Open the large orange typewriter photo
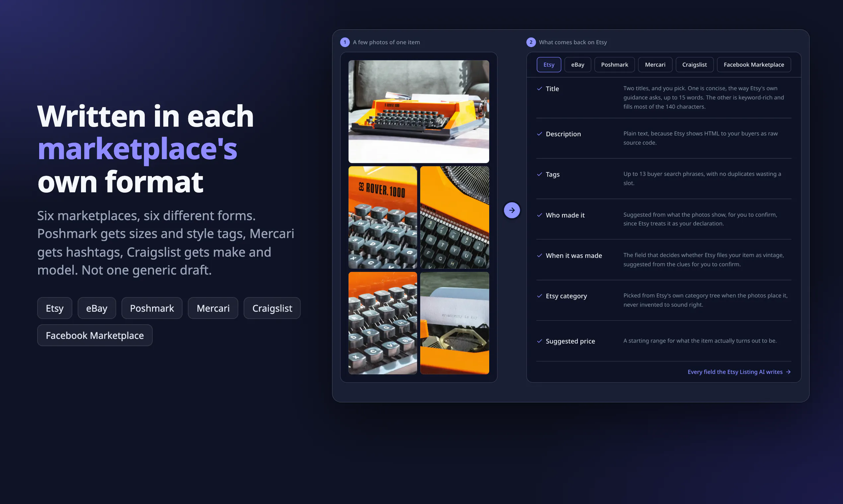 click(x=419, y=111)
